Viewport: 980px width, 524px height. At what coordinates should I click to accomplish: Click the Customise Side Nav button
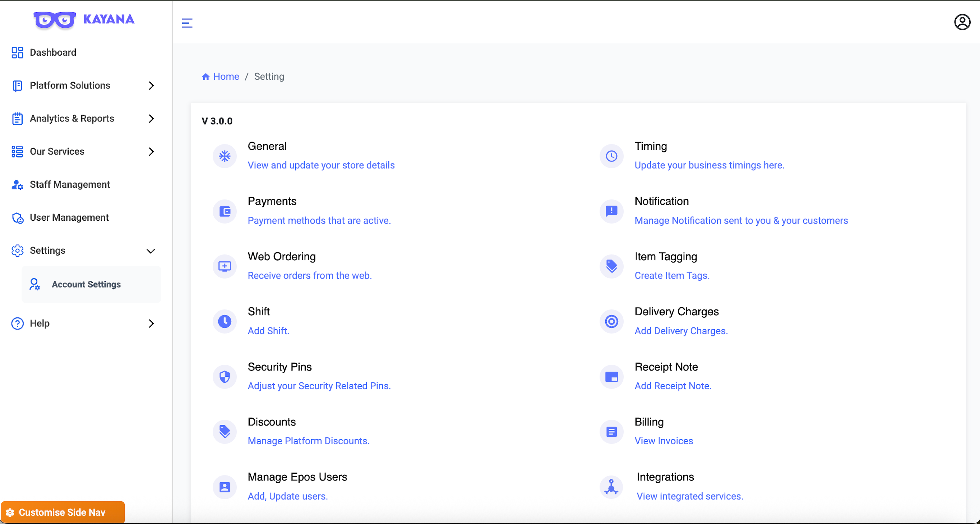coord(63,512)
